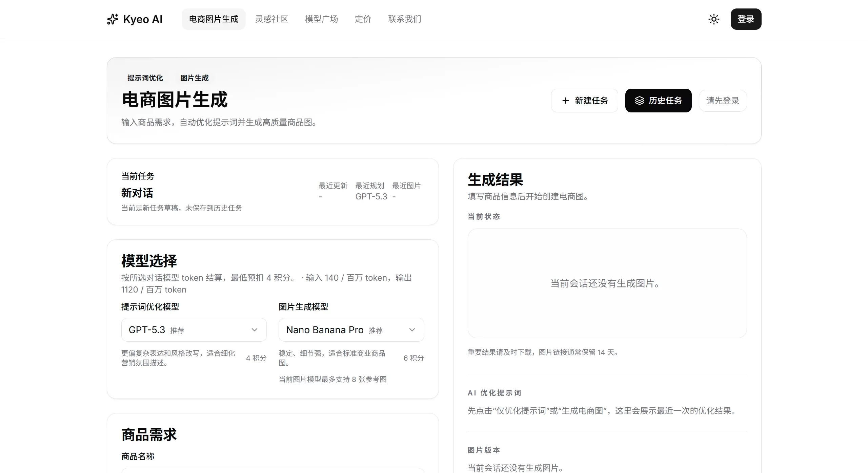The width and height of the screenshot is (868, 473).
Task: Open 模型广场 navigation item
Action: (321, 19)
